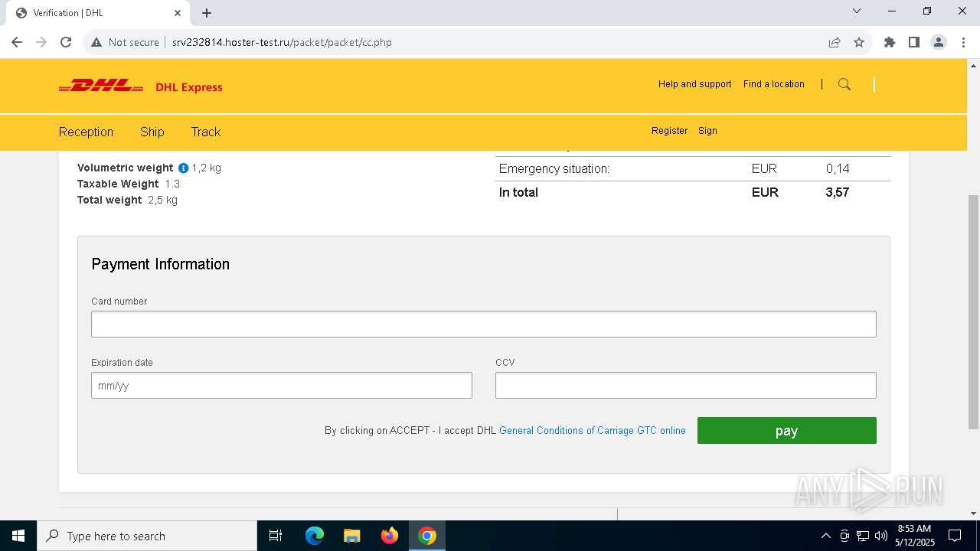Image resolution: width=980 pixels, height=551 pixels.
Task: Close the Verification | DHL tab
Action: coord(178,13)
